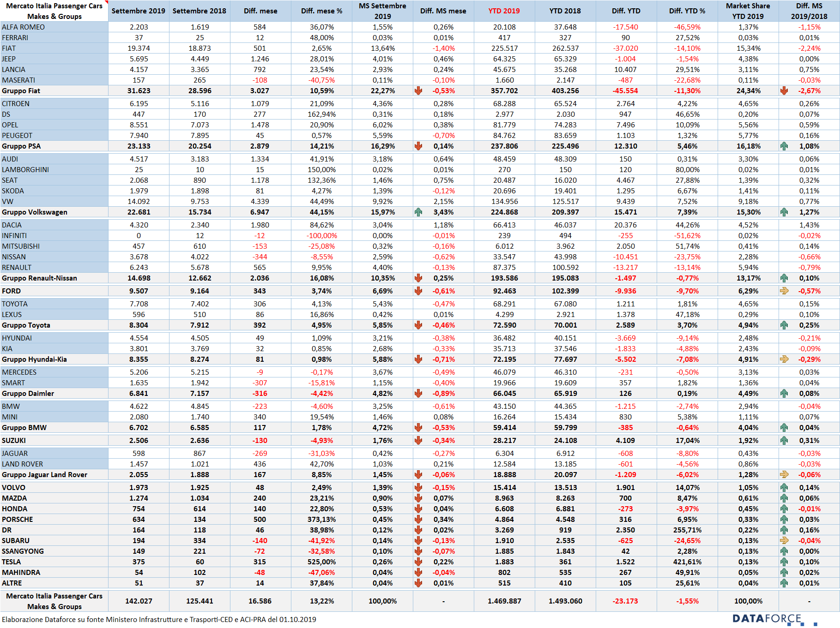The height and width of the screenshot is (628, 840).
Task: Click the red down arrow in Gruppo BMW's Diff. MS mese cell
Action: coord(418,428)
